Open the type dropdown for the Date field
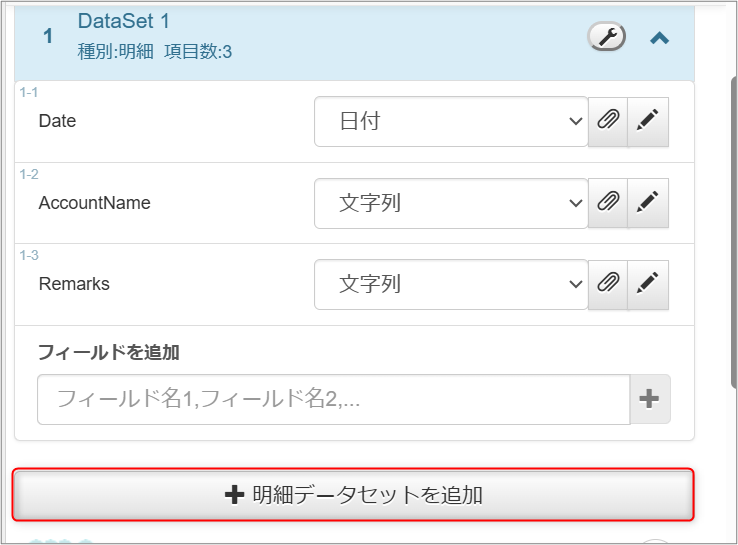 [451, 121]
